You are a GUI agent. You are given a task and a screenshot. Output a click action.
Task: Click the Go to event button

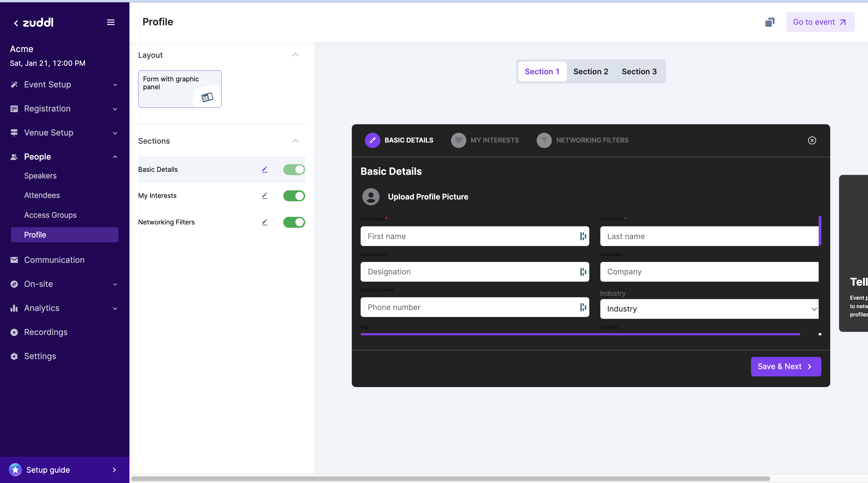tap(820, 22)
